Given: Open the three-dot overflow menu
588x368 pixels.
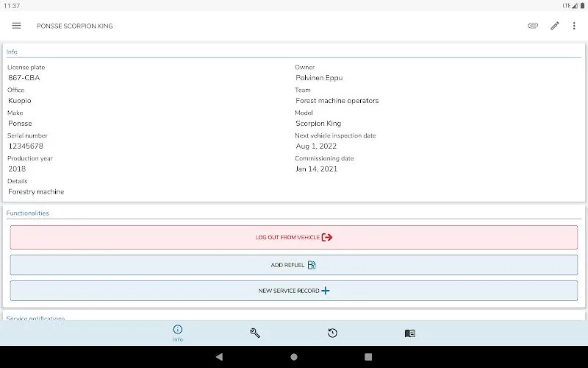Looking at the screenshot, I should pyautogui.click(x=574, y=26).
